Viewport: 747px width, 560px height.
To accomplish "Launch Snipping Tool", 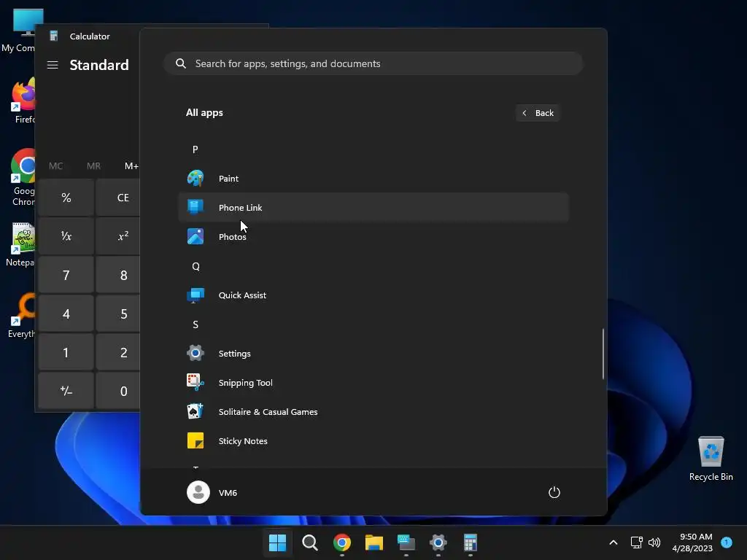I will click(x=373, y=383).
